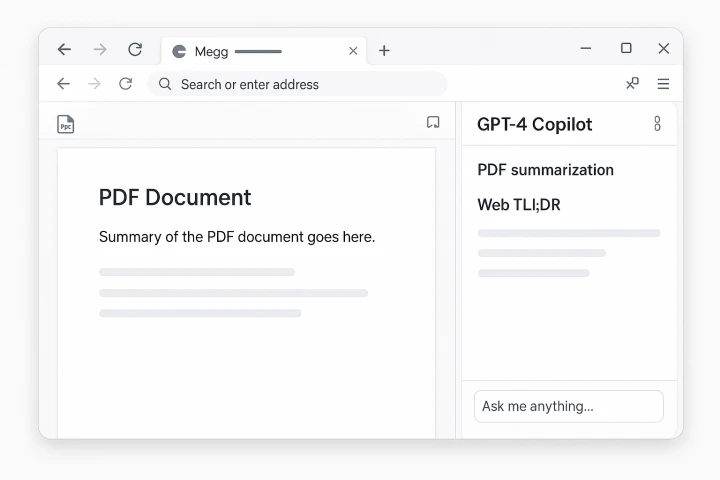Close the Megg tab

353,51
